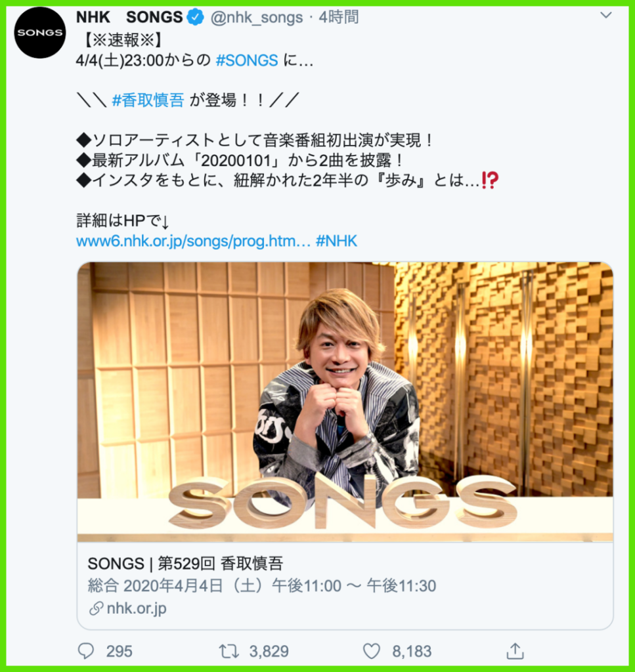Screen dimensions: 635x672
Task: Open the #SONGS hashtag
Action: point(247,60)
